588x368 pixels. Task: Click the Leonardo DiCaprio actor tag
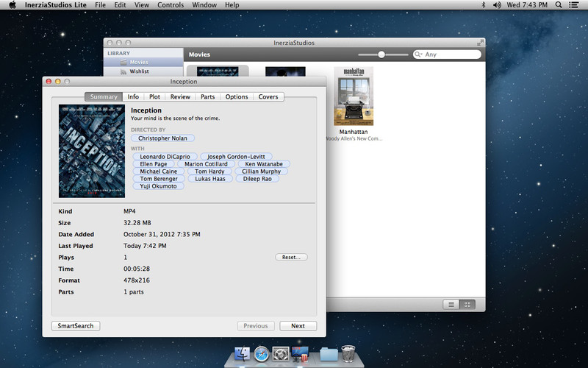[x=165, y=157]
